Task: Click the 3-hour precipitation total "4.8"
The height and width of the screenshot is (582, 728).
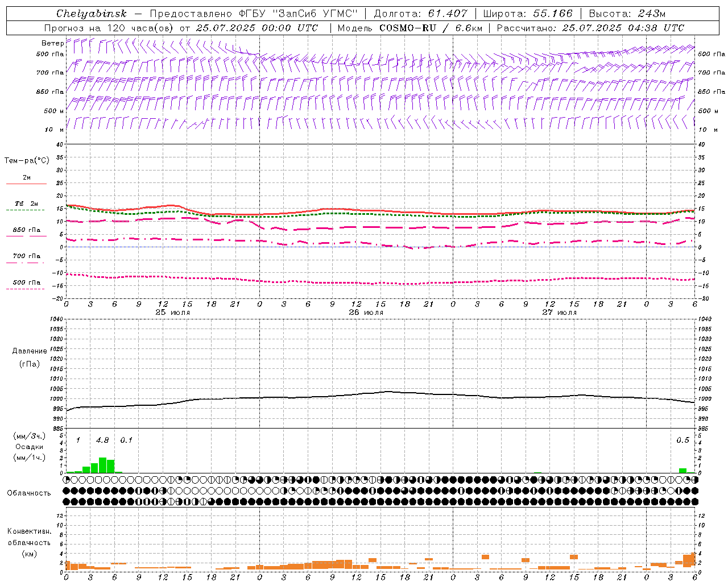Action: (102, 440)
